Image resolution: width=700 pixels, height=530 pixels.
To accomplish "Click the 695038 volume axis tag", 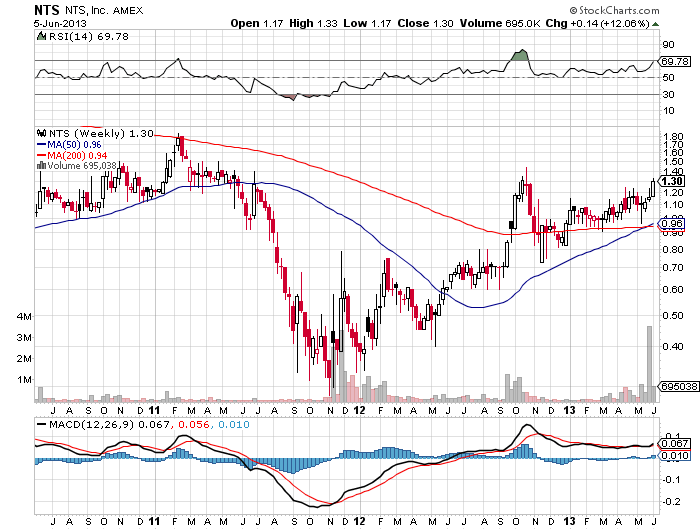I will [x=679, y=386].
